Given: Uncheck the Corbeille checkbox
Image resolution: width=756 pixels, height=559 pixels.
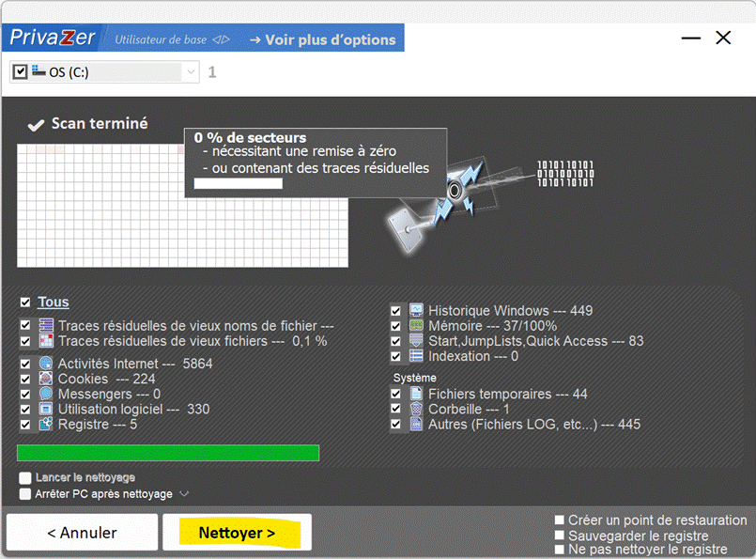Looking at the screenshot, I should coord(395,409).
